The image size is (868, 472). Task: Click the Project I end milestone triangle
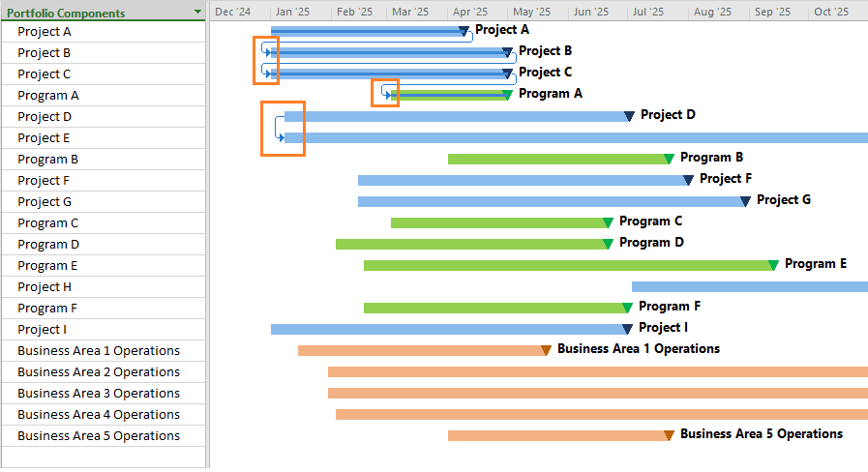[x=627, y=329]
